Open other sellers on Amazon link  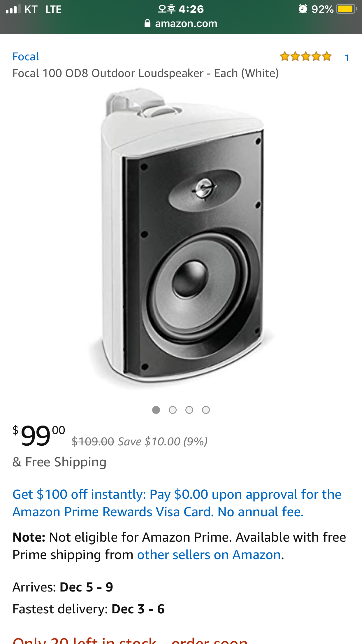[x=209, y=555]
